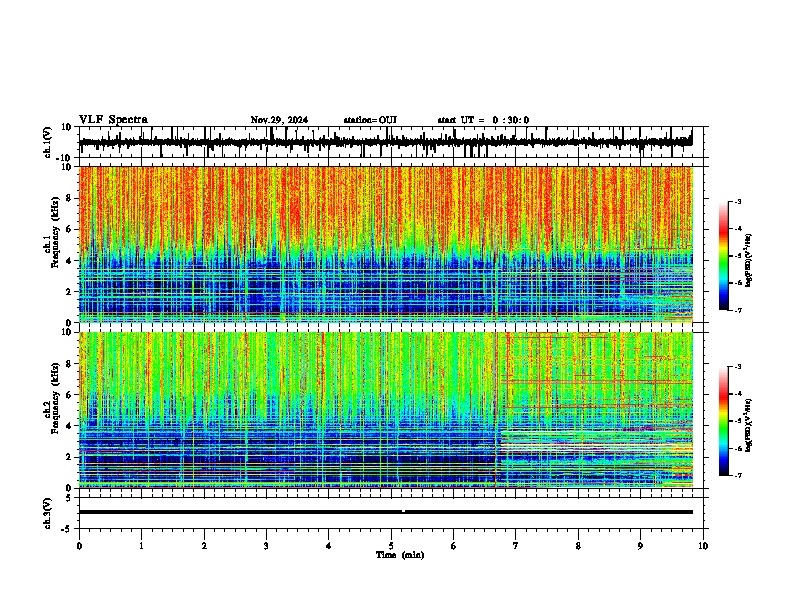Click the "-4" tick on ch.1 colorbar
792x612 pixels.
tap(738, 229)
